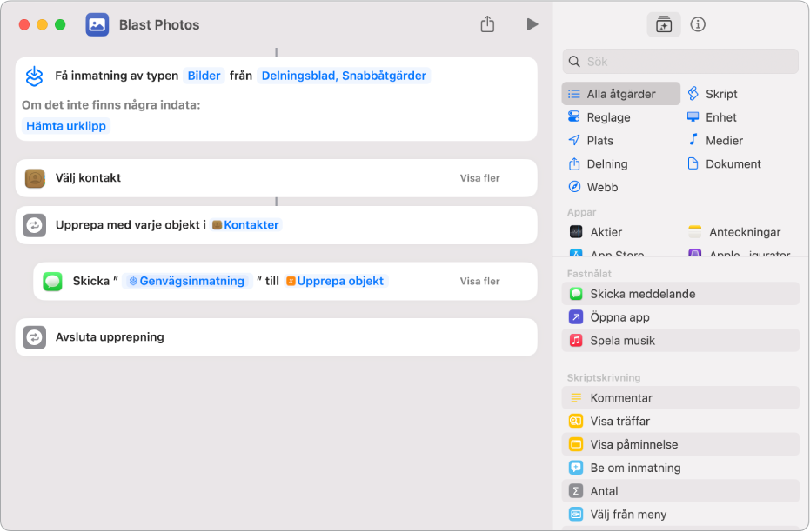Click the Upprepa objekt variable token

pos(336,282)
